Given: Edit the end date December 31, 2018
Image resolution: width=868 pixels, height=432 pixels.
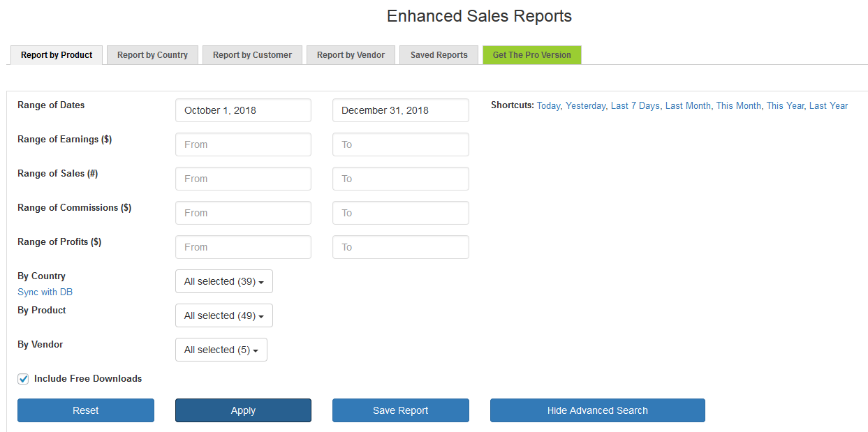Looking at the screenshot, I should pyautogui.click(x=401, y=110).
